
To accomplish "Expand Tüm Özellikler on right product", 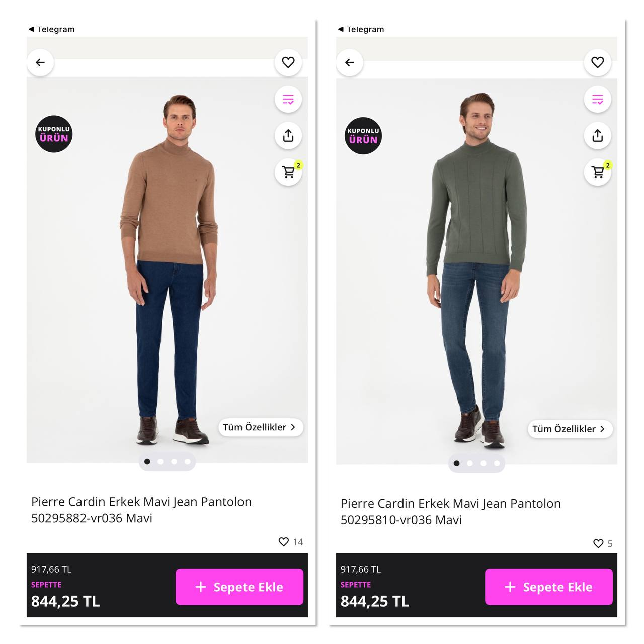I will (569, 429).
